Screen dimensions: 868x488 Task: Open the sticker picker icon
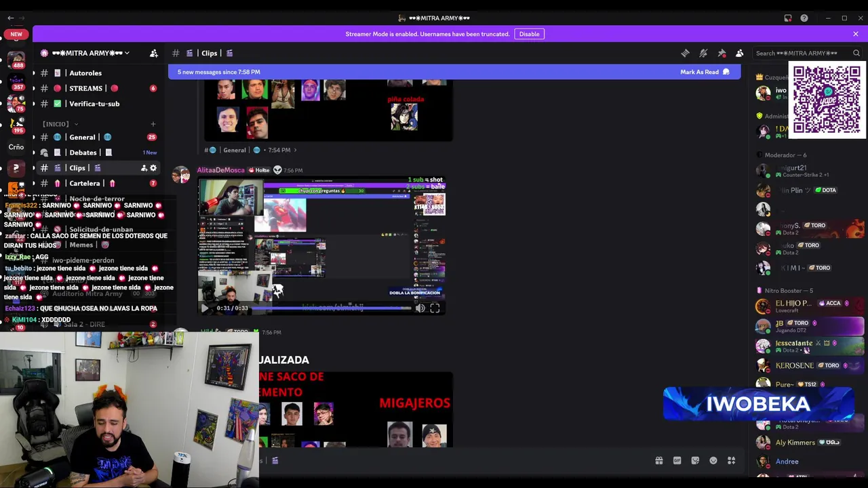pos(695,461)
